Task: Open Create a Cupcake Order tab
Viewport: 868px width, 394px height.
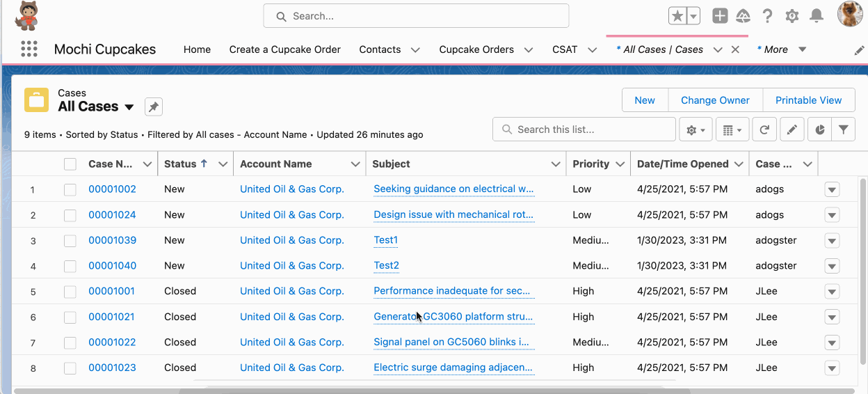Action: (285, 49)
